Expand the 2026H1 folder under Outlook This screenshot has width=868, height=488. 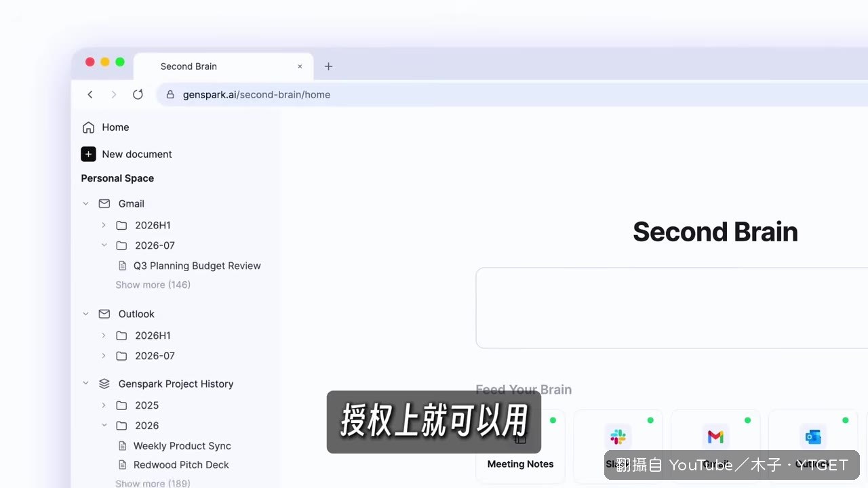point(103,335)
